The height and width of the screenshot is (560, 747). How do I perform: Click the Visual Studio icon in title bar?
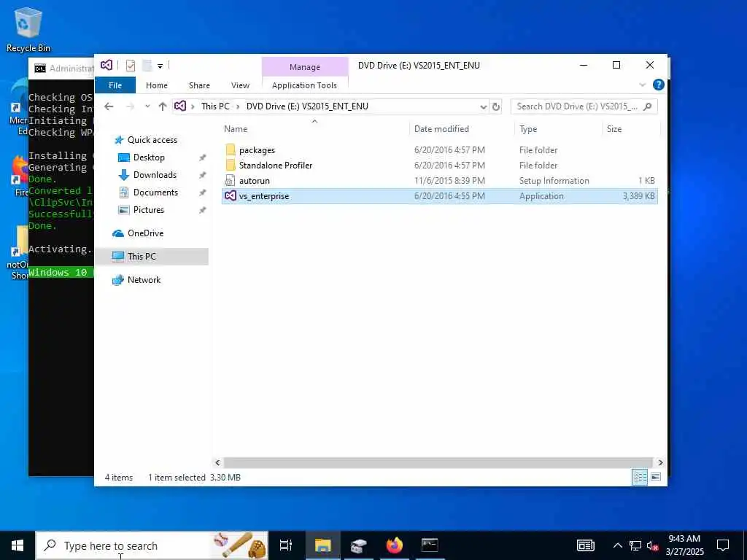[107, 65]
